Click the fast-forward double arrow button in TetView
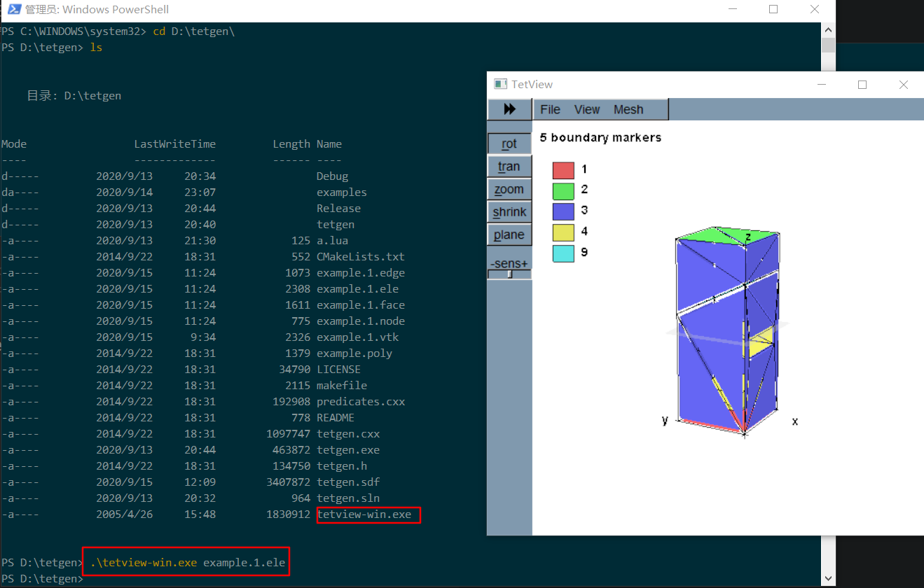This screenshot has width=924, height=588. click(509, 109)
